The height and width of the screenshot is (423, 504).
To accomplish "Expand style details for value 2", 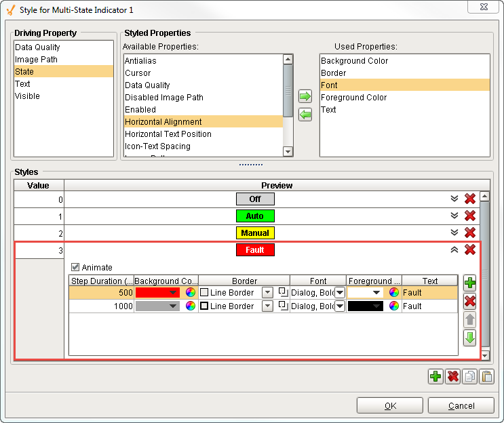I will [x=454, y=233].
